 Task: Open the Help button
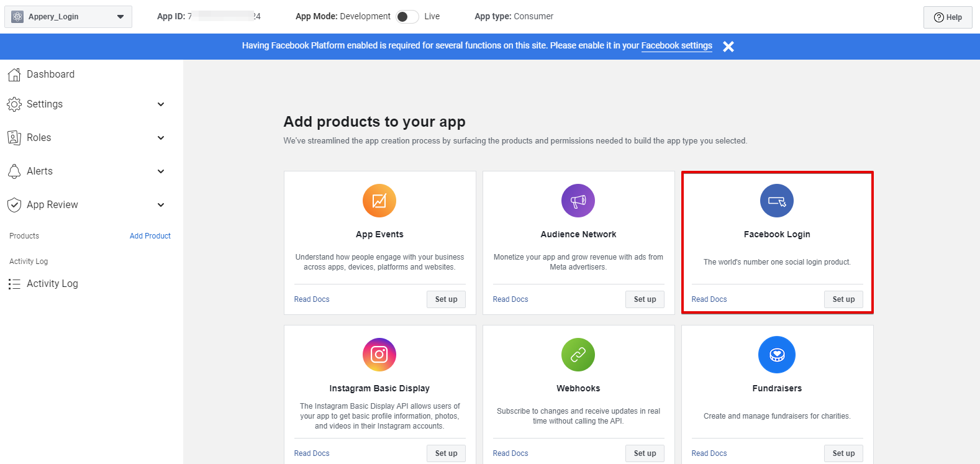pos(948,17)
